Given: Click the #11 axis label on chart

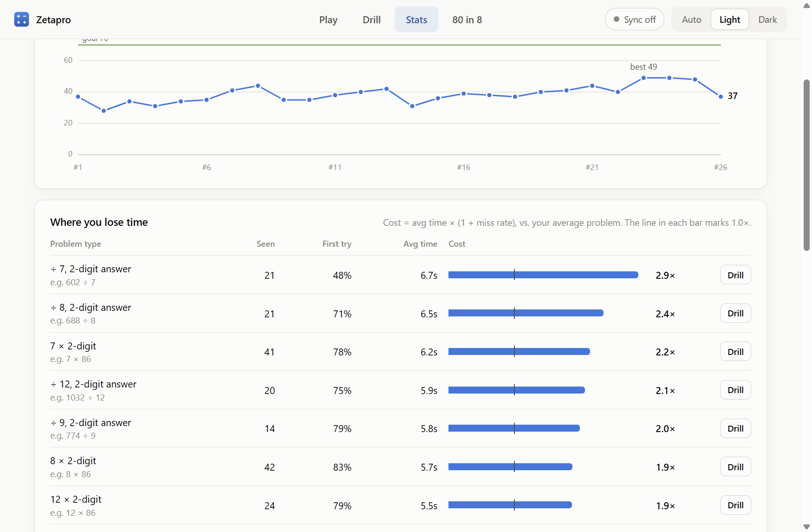Looking at the screenshot, I should tap(335, 167).
